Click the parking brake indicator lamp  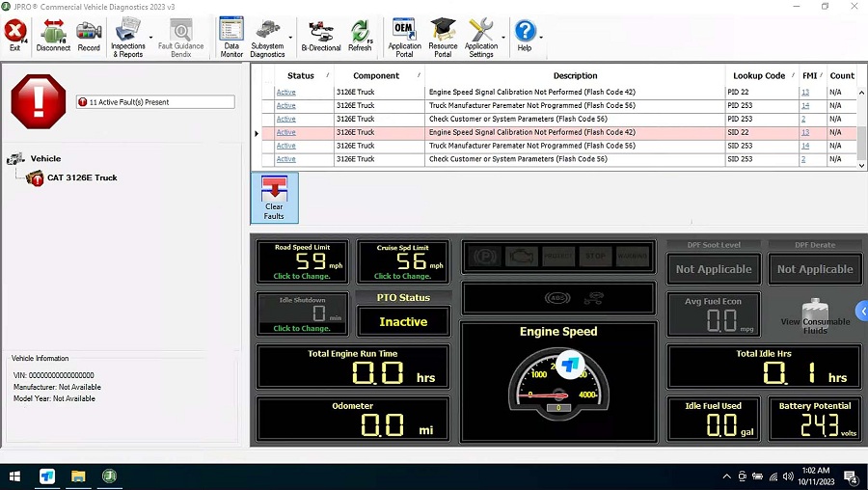tap(485, 257)
